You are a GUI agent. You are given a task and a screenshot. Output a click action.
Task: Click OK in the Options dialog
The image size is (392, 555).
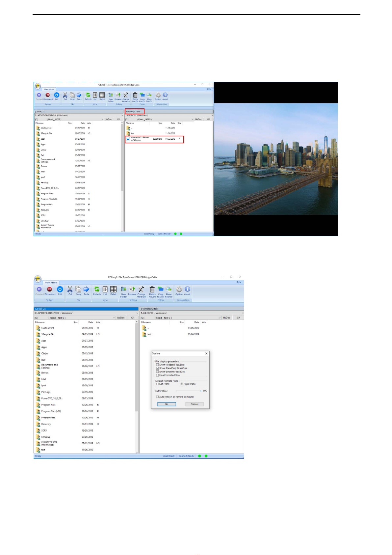click(167, 404)
